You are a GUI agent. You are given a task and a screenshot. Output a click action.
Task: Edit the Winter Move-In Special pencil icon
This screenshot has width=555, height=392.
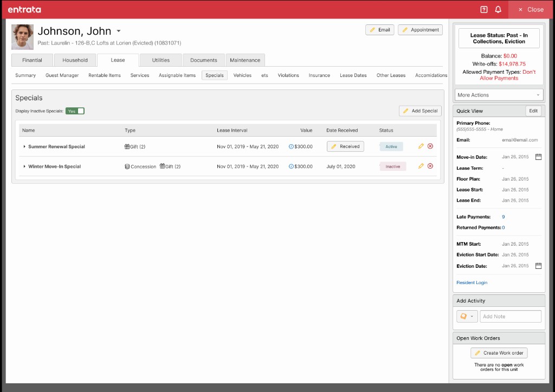coord(421,166)
